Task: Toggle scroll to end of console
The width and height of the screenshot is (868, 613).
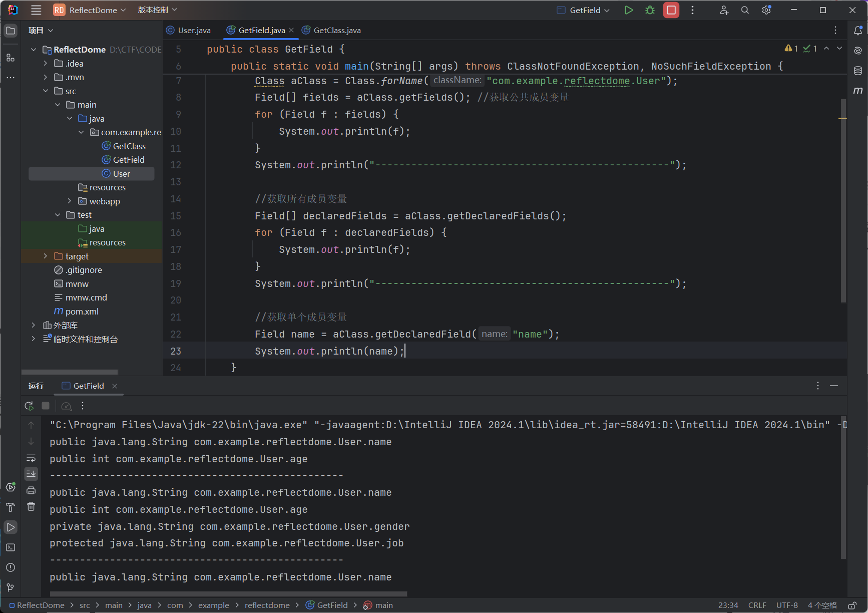Action: 31,473
